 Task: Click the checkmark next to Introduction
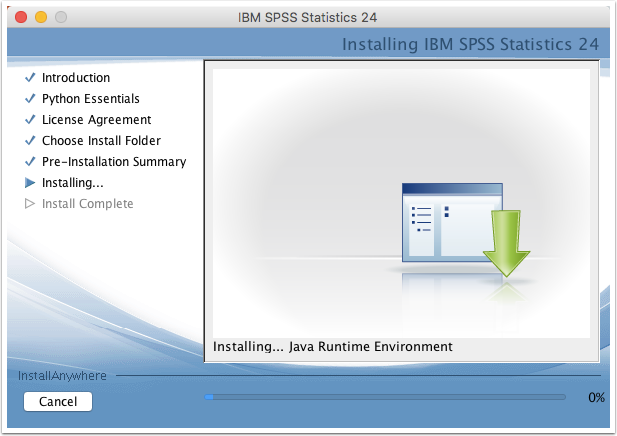click(30, 77)
